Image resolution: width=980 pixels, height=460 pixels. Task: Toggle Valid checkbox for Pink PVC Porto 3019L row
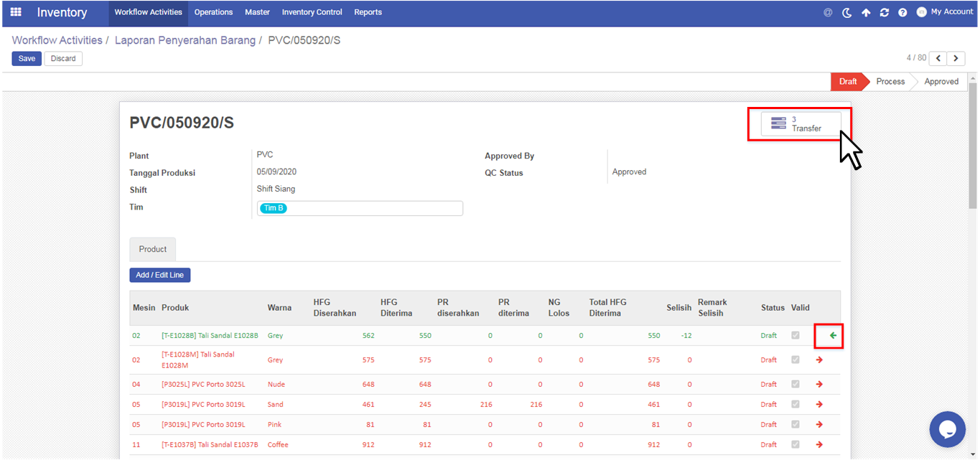795,425
